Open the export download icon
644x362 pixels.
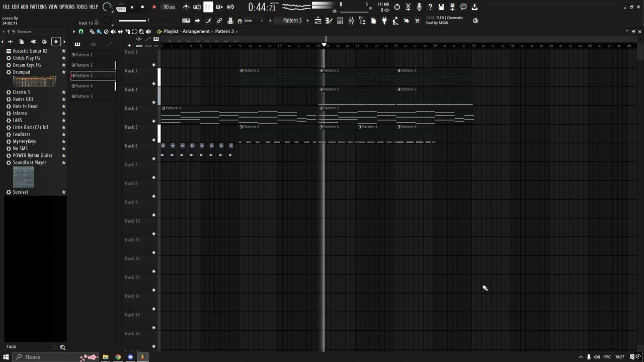pyautogui.click(x=474, y=7)
